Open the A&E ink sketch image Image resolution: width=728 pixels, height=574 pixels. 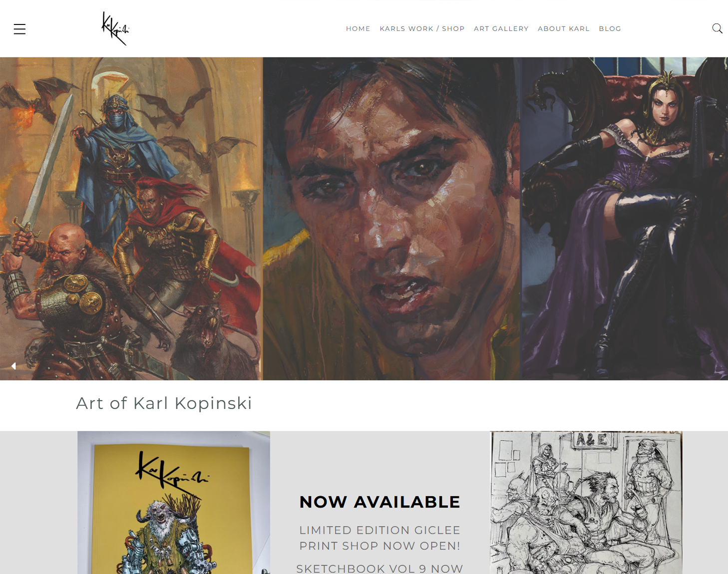(x=586, y=503)
